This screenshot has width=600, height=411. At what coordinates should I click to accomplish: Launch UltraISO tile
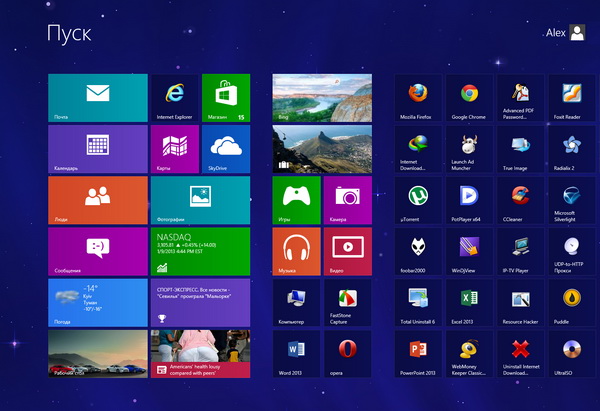click(568, 354)
